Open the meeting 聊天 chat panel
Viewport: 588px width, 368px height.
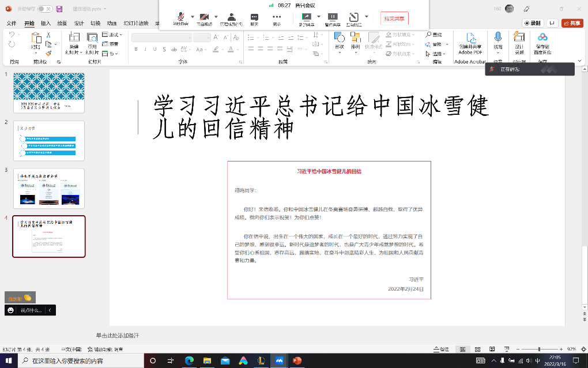(255, 17)
